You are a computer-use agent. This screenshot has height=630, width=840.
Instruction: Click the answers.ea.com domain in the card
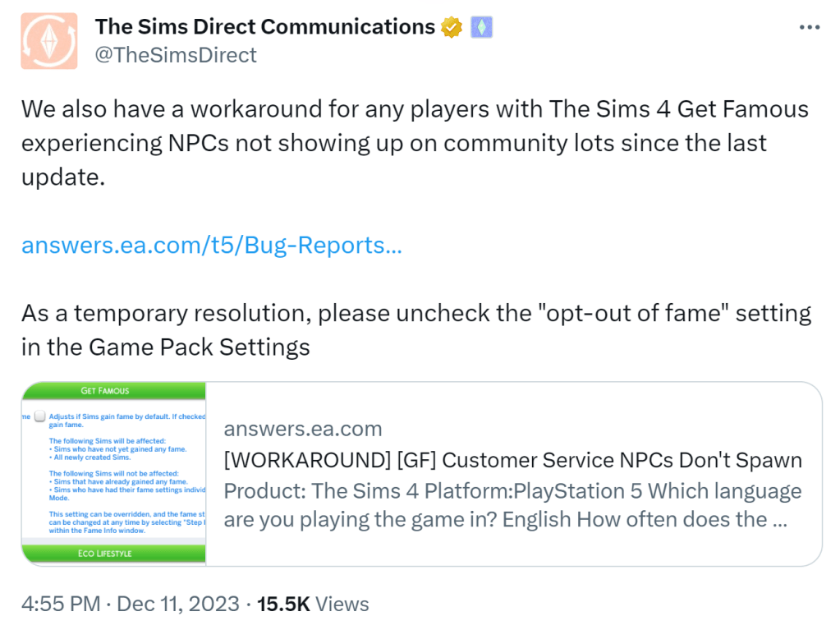coord(302,429)
